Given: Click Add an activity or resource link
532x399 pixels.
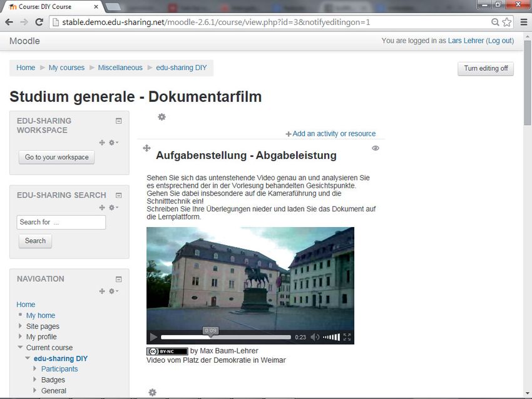Looking at the screenshot, I should pyautogui.click(x=334, y=134).
